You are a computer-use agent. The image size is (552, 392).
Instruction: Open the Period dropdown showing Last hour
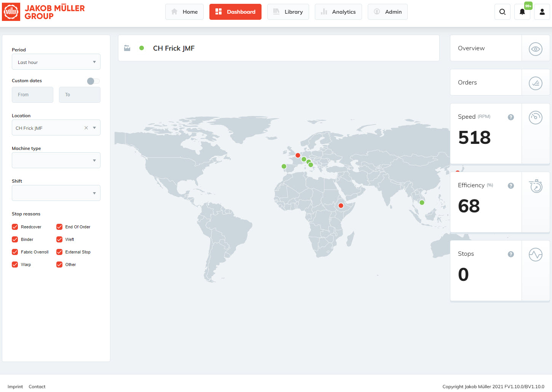point(56,62)
